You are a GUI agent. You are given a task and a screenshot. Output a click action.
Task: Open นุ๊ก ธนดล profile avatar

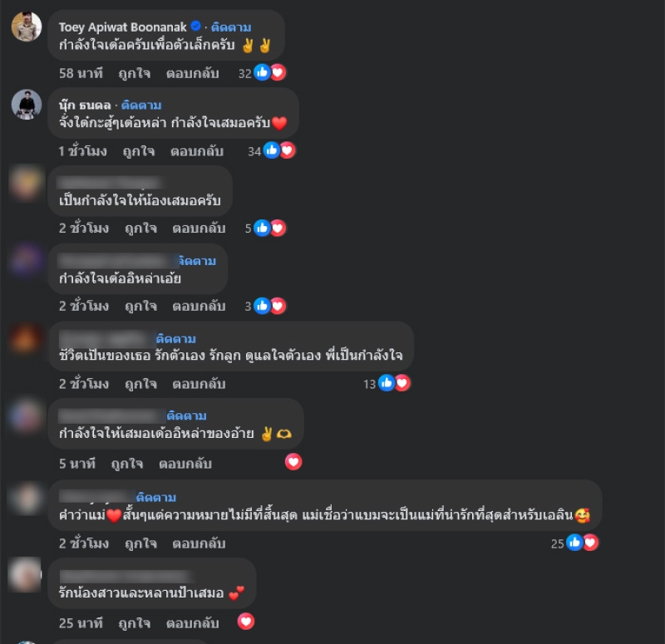tap(27, 105)
